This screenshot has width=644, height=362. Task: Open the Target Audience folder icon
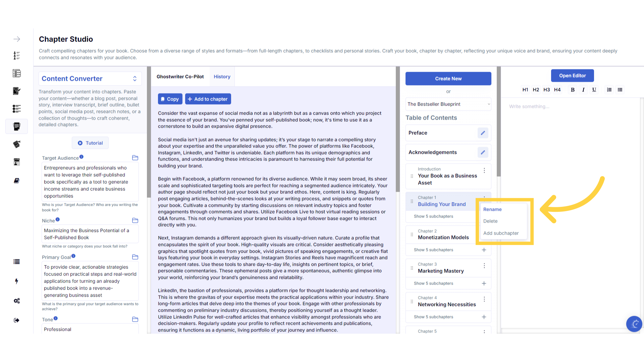click(x=135, y=158)
